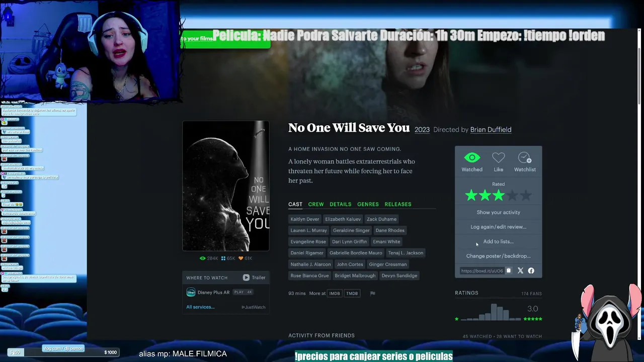Switch to the RELEASES tab
Image resolution: width=644 pixels, height=362 pixels.
click(x=398, y=204)
